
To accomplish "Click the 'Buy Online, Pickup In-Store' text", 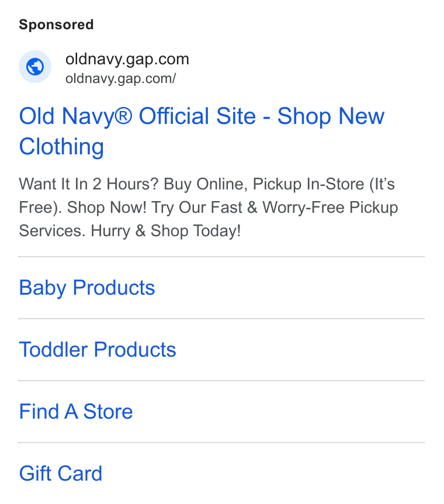I will coord(264,184).
